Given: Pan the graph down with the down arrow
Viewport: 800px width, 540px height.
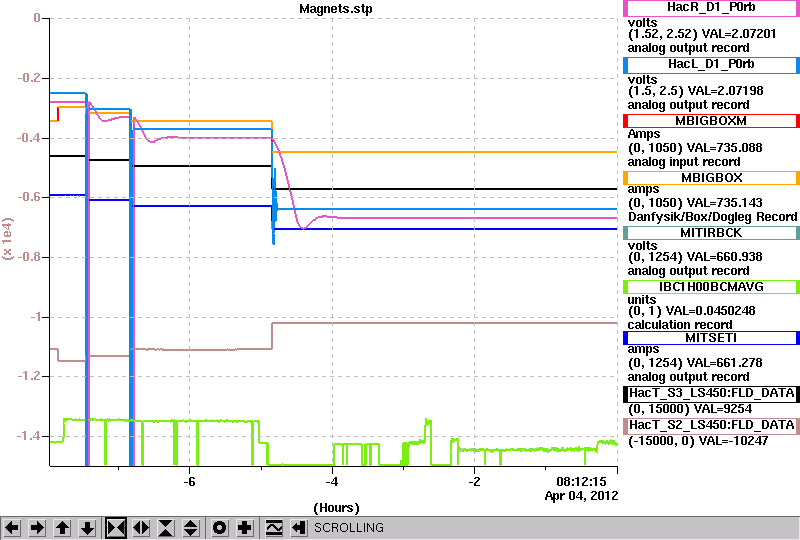Looking at the screenshot, I should [88, 528].
